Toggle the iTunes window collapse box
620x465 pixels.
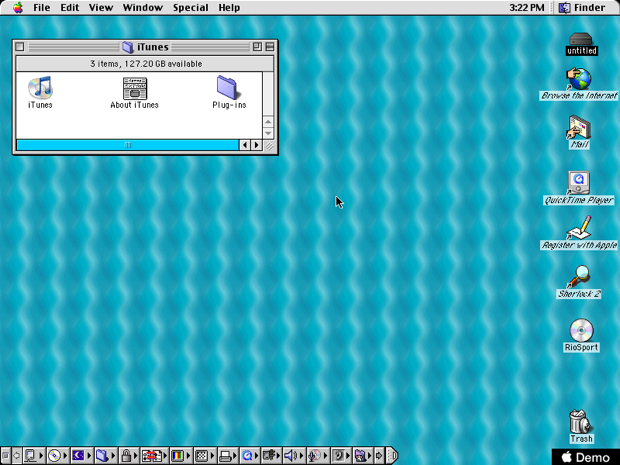(270, 47)
